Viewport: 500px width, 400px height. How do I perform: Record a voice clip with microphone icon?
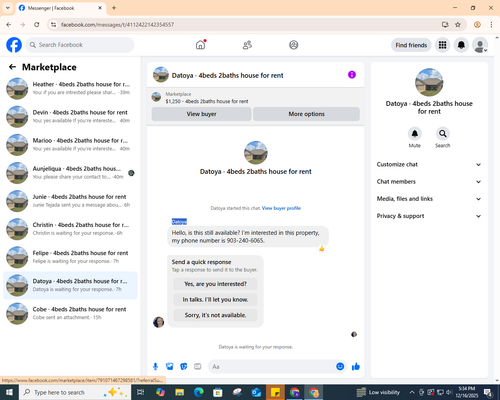click(155, 367)
